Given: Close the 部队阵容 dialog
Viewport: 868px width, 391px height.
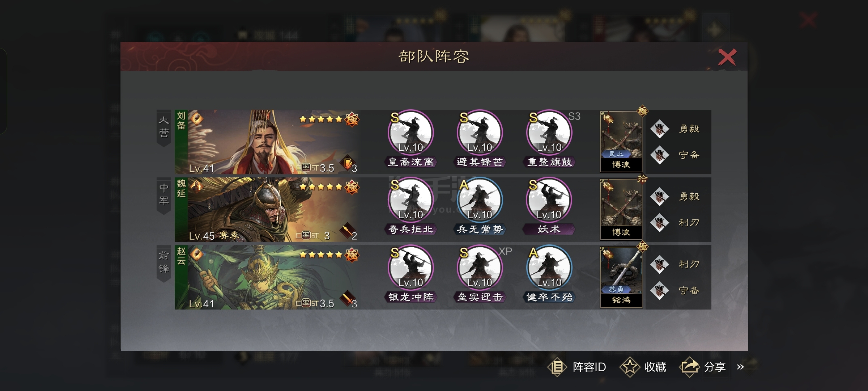Looking at the screenshot, I should 727,57.
